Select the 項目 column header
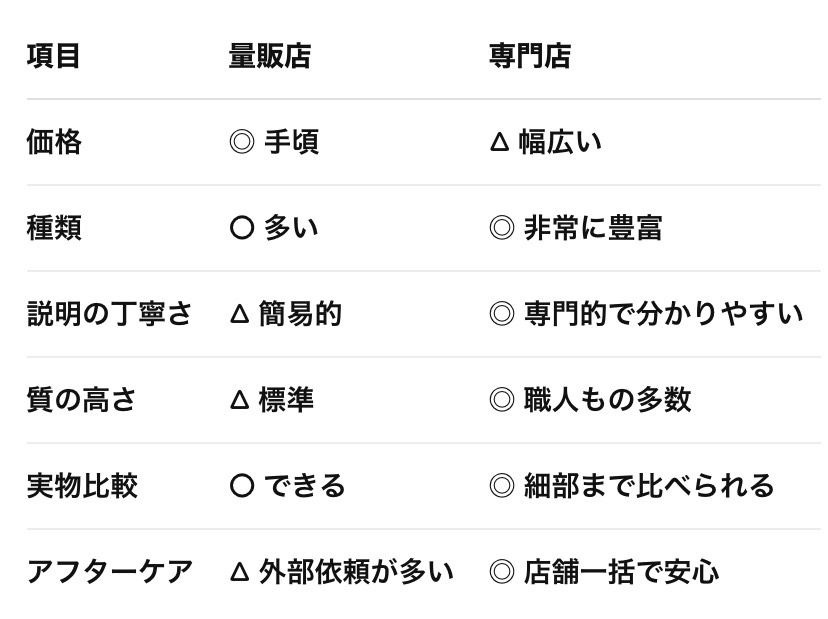The image size is (828, 619). (53, 56)
